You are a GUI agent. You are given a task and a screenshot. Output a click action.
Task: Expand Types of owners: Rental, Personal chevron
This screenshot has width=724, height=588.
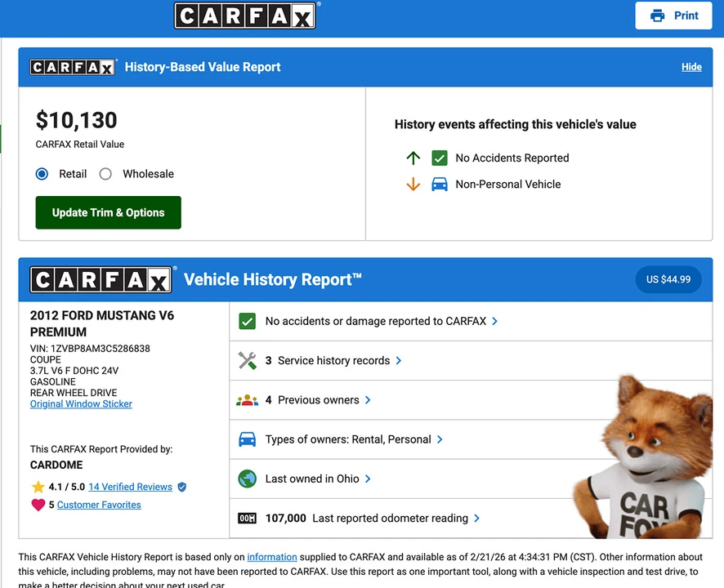point(440,439)
